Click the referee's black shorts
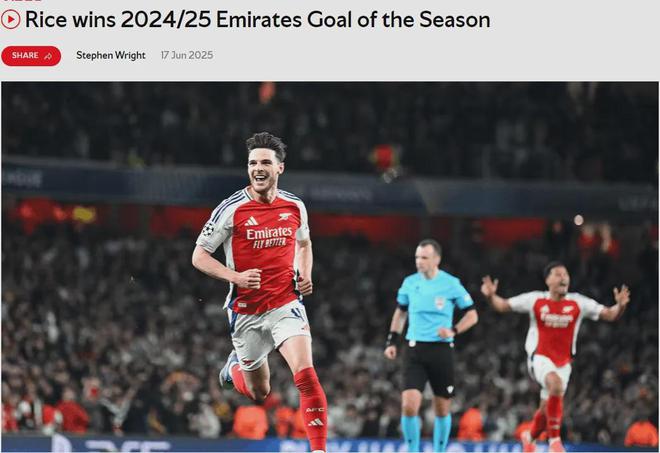The image size is (660, 453). pyautogui.click(x=429, y=369)
